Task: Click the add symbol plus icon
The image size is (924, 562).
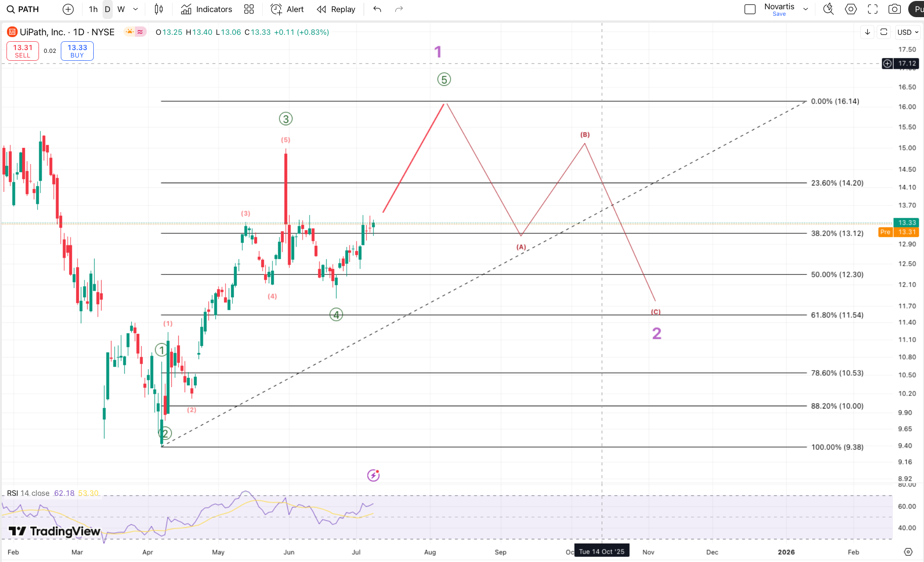Action: click(68, 9)
